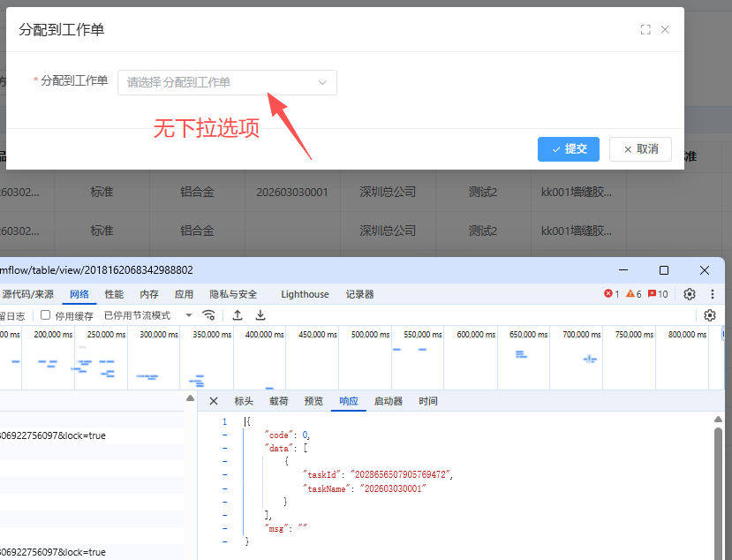Click the network conditions Wi-Fi icon
732x560 pixels.
coord(209,315)
